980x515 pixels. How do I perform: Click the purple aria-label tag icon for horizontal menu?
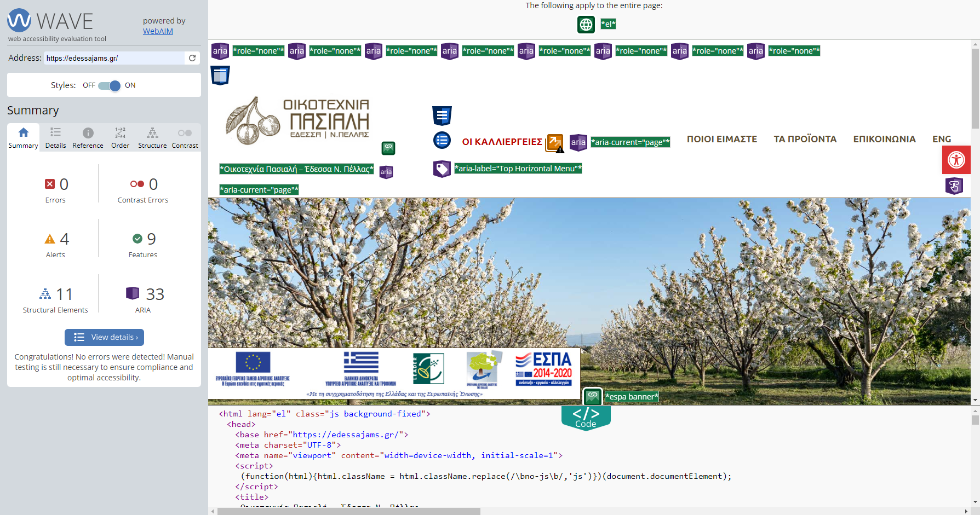[442, 169]
